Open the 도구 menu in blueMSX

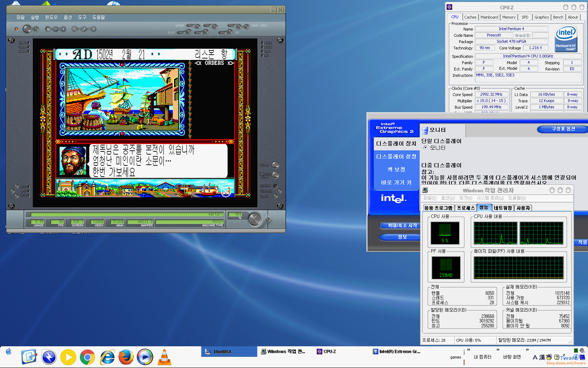[x=82, y=17]
